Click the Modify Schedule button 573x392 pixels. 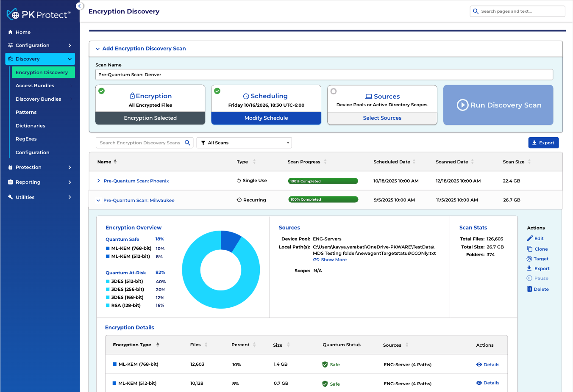pos(266,118)
